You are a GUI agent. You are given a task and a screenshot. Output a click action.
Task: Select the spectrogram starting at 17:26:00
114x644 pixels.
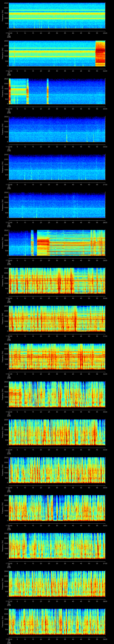click(57, 167)
